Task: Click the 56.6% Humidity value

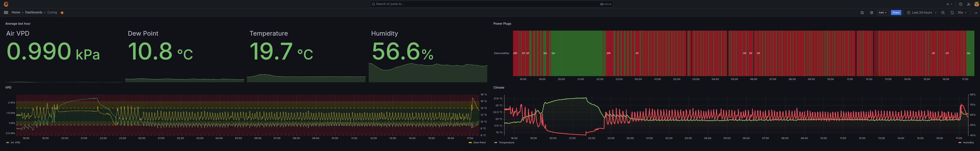Action: [402, 52]
